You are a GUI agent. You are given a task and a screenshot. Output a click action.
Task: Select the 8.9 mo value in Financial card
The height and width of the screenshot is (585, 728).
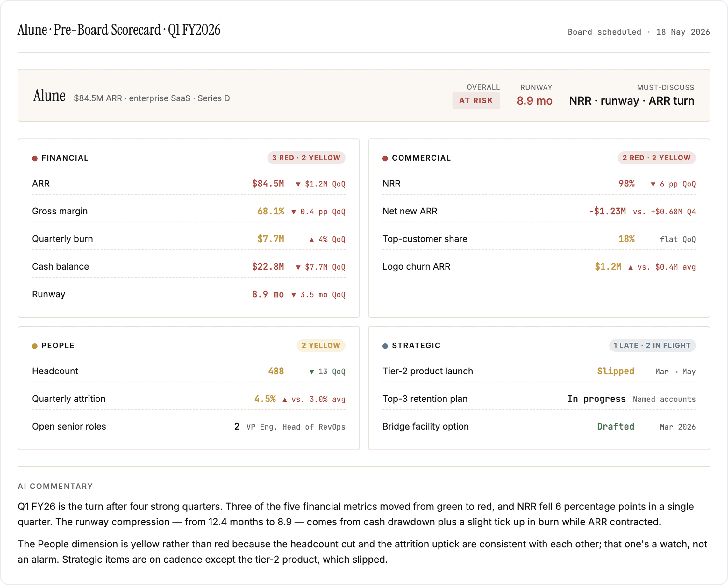pos(268,294)
